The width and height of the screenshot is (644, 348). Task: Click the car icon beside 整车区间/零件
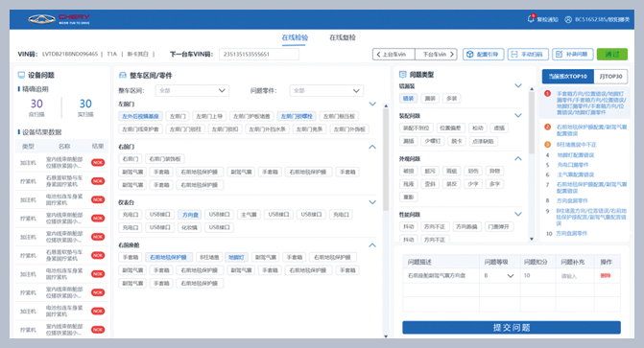(x=123, y=75)
